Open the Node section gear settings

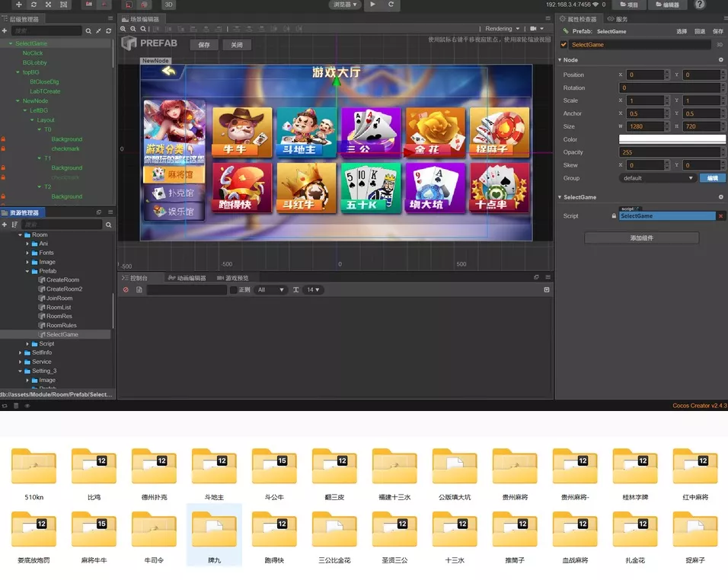pyautogui.click(x=721, y=60)
